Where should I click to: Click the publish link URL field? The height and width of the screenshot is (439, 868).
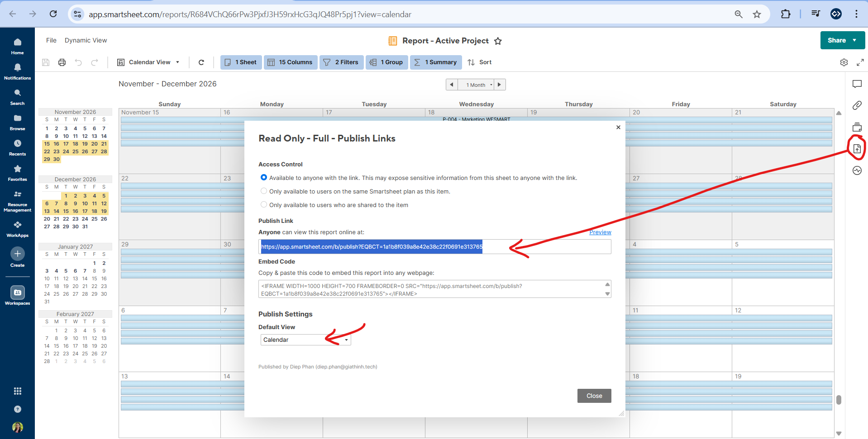[x=435, y=246]
